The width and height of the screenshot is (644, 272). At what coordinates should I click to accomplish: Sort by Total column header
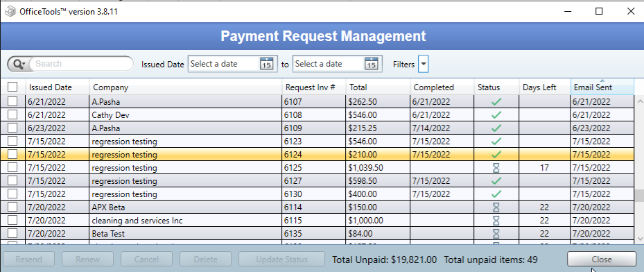pyautogui.click(x=378, y=87)
